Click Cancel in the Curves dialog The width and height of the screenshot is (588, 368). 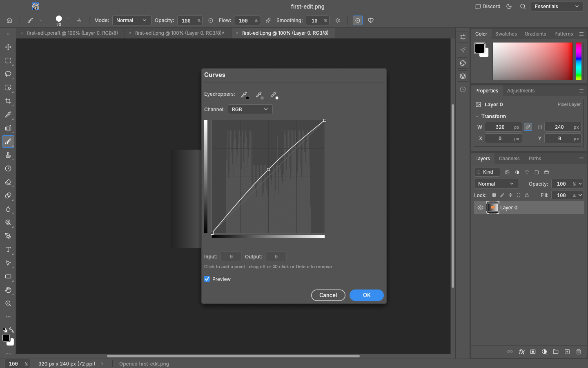pos(328,295)
